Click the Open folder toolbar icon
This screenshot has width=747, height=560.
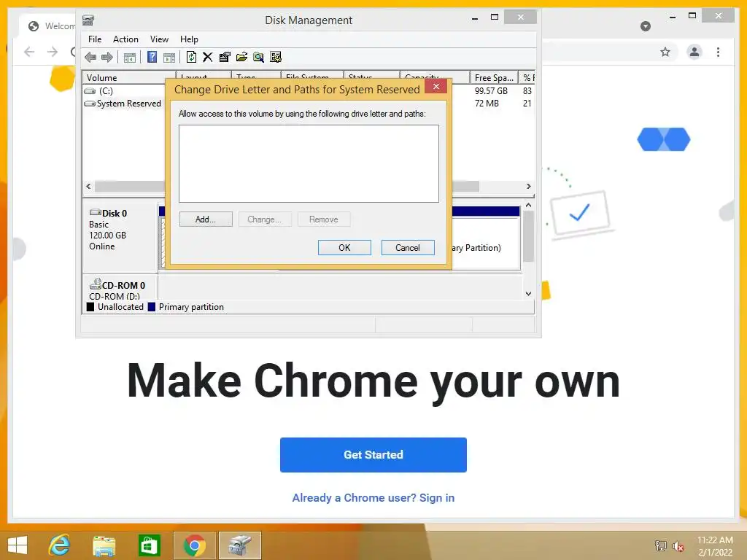tap(242, 58)
